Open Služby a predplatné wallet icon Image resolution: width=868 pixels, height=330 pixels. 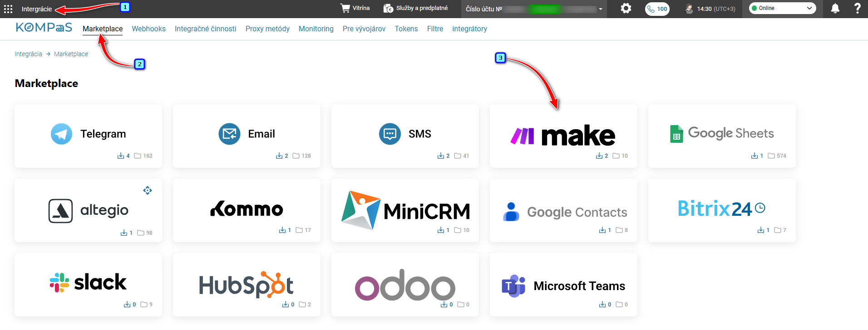tap(388, 8)
